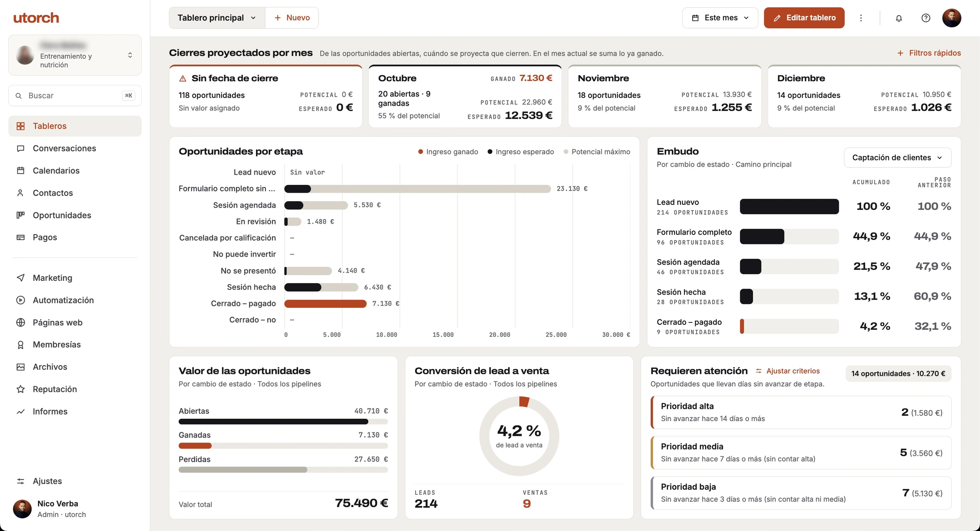Click the Contactos person icon

[x=20, y=193]
